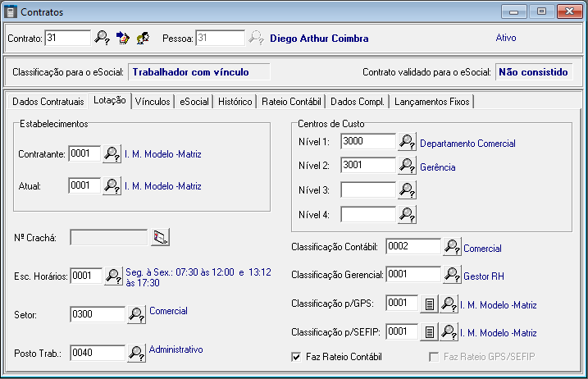Click the Administrativo post label
The width and height of the screenshot is (588, 379).
coord(175,349)
